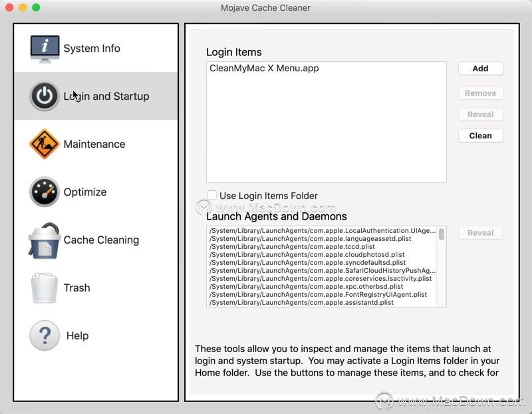532x414 pixels.
Task: Select the com.apple.coreservices.lsactivity.plist entry
Action: click(x=321, y=279)
